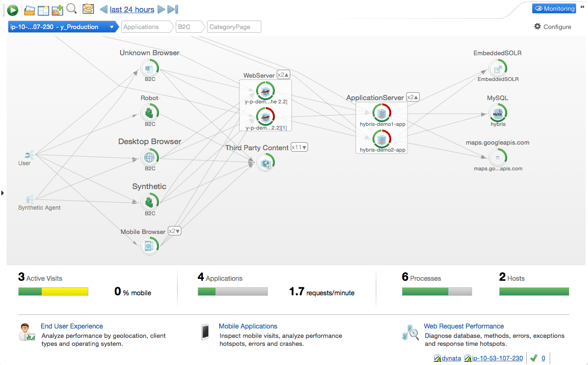This screenshot has height=365, width=588.
Task: Click the yellow refresh arrows icon
Action: coord(88,9)
